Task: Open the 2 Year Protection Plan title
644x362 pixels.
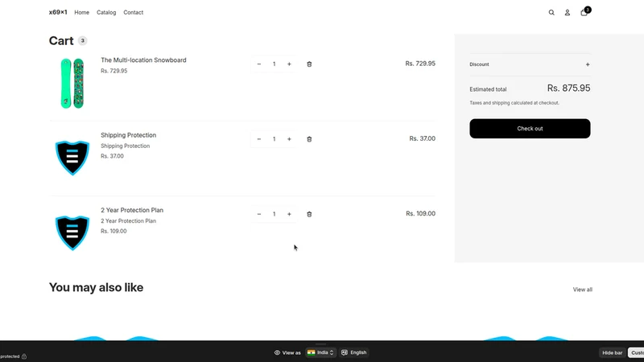Action: tap(132, 210)
